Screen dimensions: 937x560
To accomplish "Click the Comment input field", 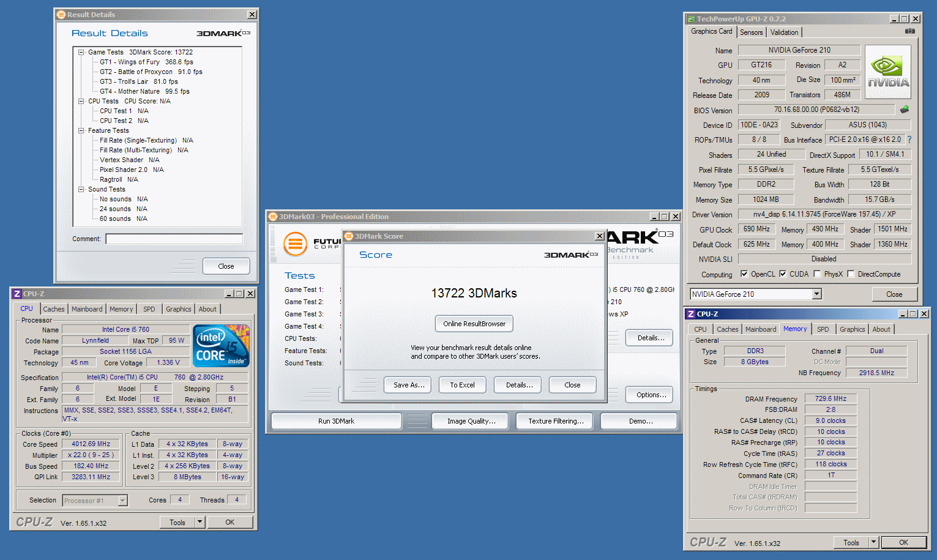I will click(174, 239).
